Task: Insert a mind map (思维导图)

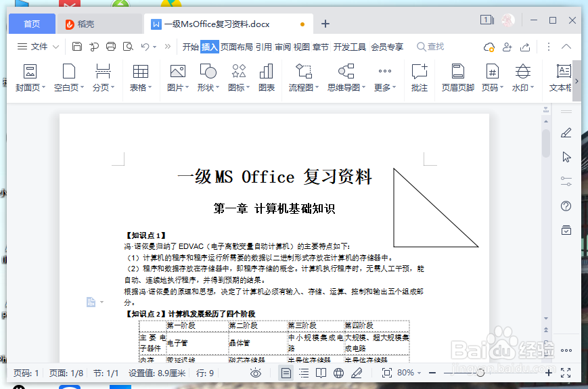Action: 346,78
